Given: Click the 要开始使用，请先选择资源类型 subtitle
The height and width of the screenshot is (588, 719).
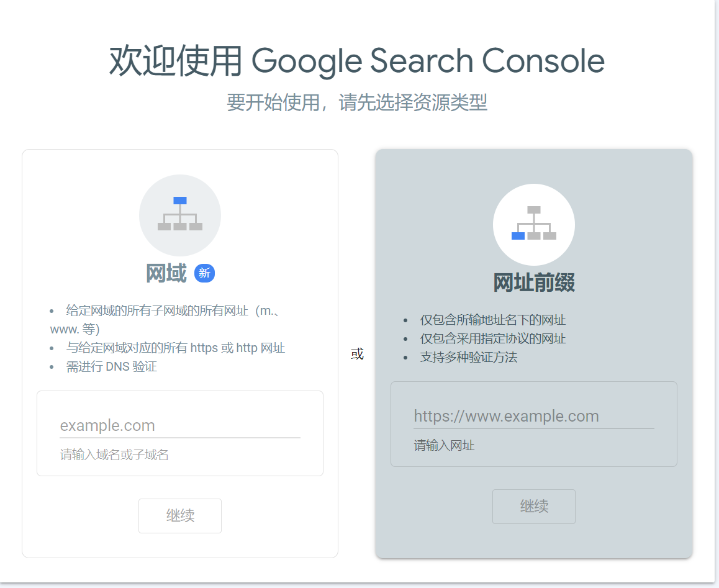Looking at the screenshot, I should click(357, 102).
